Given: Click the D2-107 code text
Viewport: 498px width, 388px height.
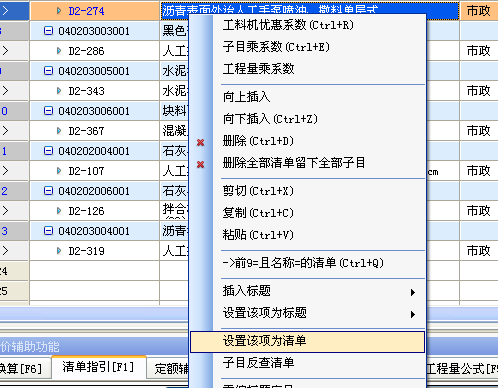Looking at the screenshot, I should click(86, 171).
